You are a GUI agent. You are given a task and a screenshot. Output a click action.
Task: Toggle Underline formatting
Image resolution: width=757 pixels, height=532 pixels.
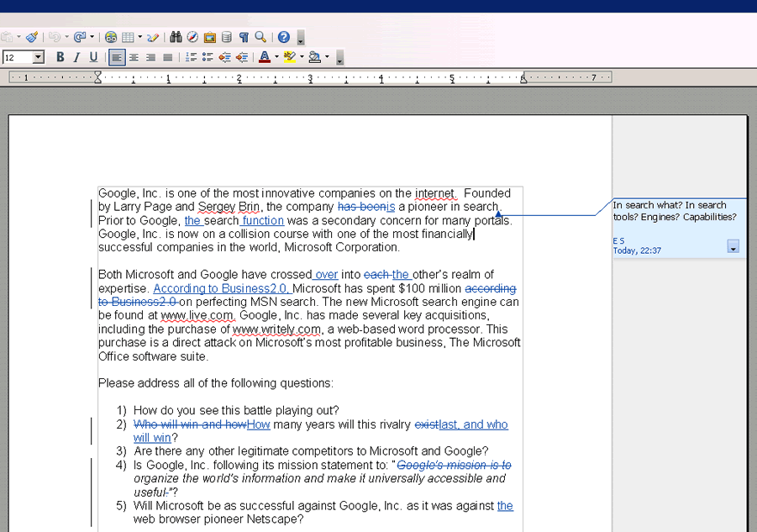click(93, 57)
